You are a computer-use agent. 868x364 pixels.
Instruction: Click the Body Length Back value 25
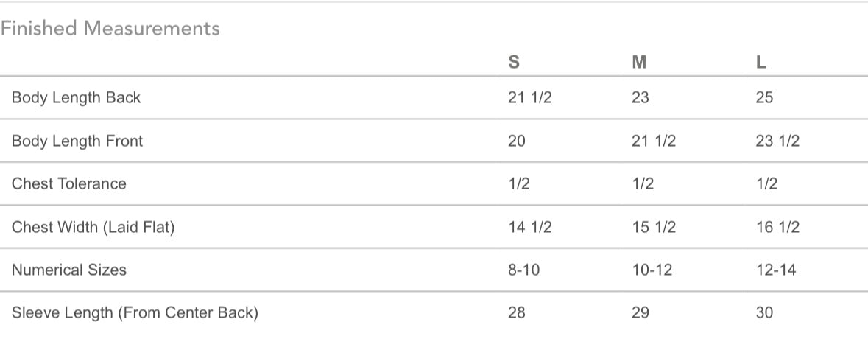pyautogui.click(x=764, y=97)
